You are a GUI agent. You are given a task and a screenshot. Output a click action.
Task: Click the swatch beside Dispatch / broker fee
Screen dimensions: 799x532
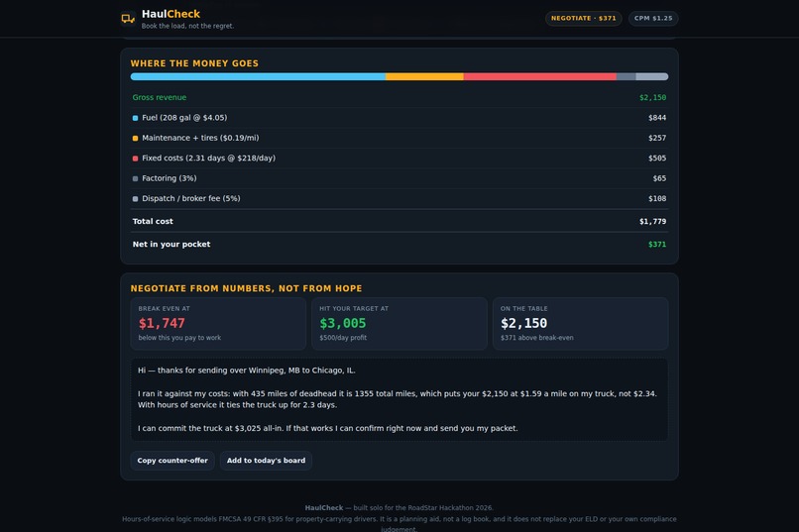tap(135, 199)
